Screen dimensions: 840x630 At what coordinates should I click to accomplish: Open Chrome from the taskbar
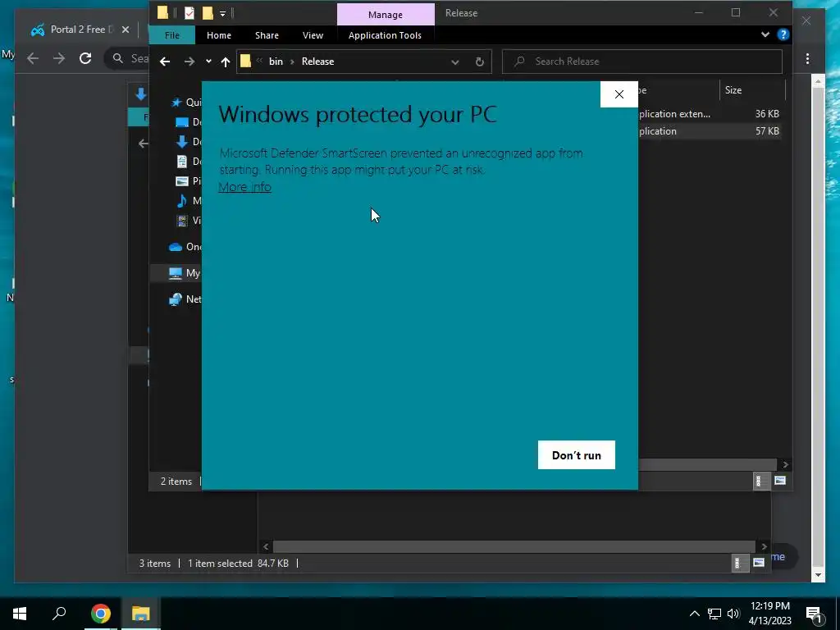100,614
